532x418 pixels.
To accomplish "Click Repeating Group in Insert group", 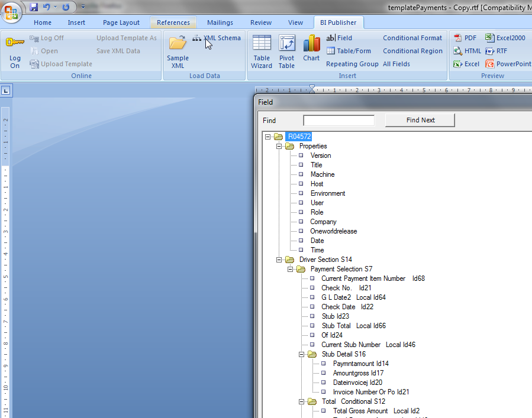I will point(352,64).
